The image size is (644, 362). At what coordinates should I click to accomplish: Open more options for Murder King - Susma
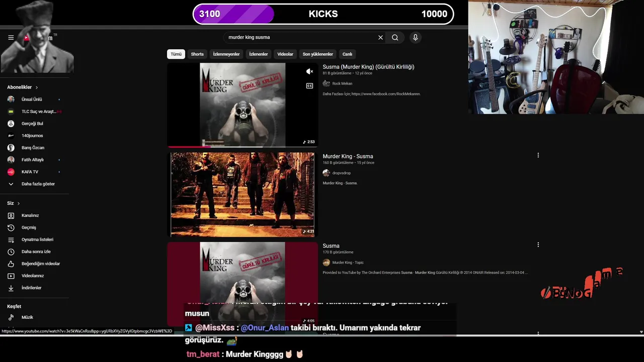coord(538,155)
